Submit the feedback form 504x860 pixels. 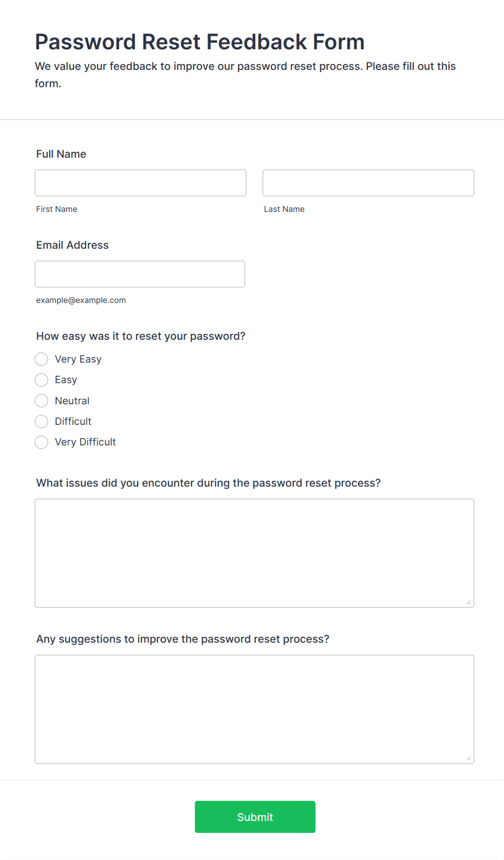[x=255, y=817]
